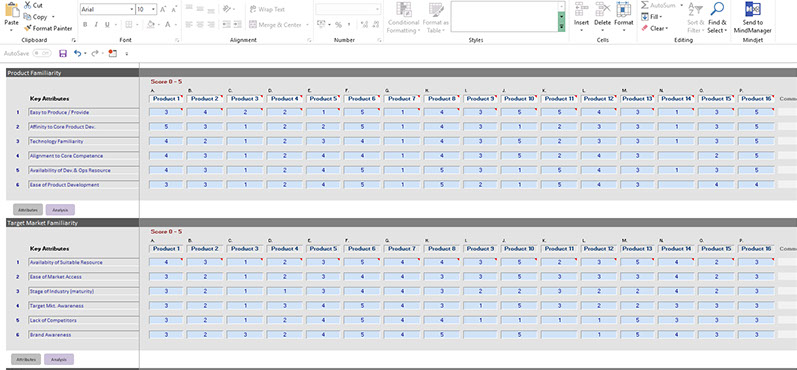Toggle italic formatting
Image resolution: width=797 pixels, height=370 pixels.
96,24
